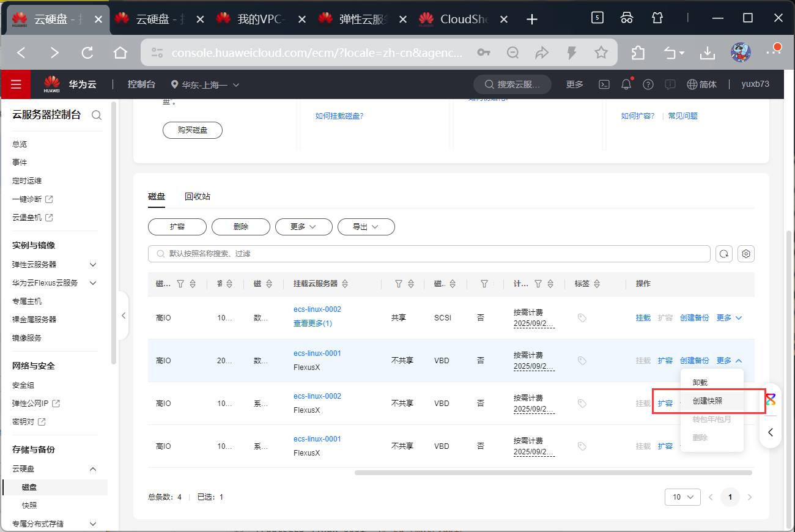Switch to the 回收站 tab
The height and width of the screenshot is (532, 795).
[x=198, y=197]
